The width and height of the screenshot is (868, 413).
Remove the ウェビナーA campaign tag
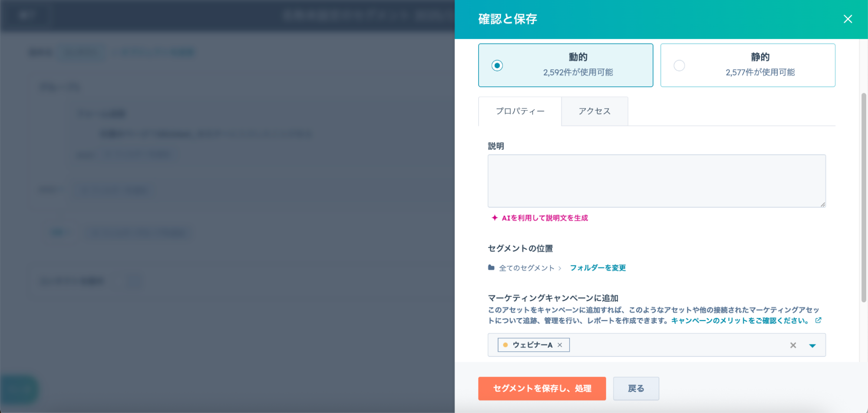(560, 345)
